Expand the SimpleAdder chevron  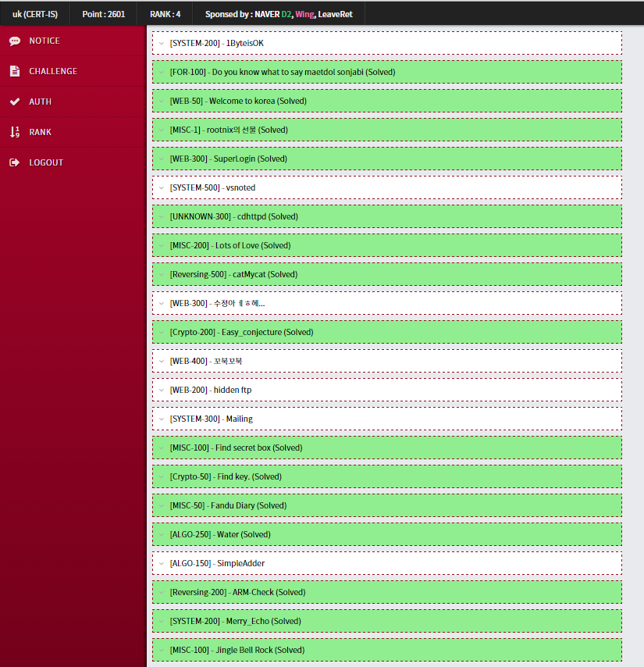tap(162, 564)
